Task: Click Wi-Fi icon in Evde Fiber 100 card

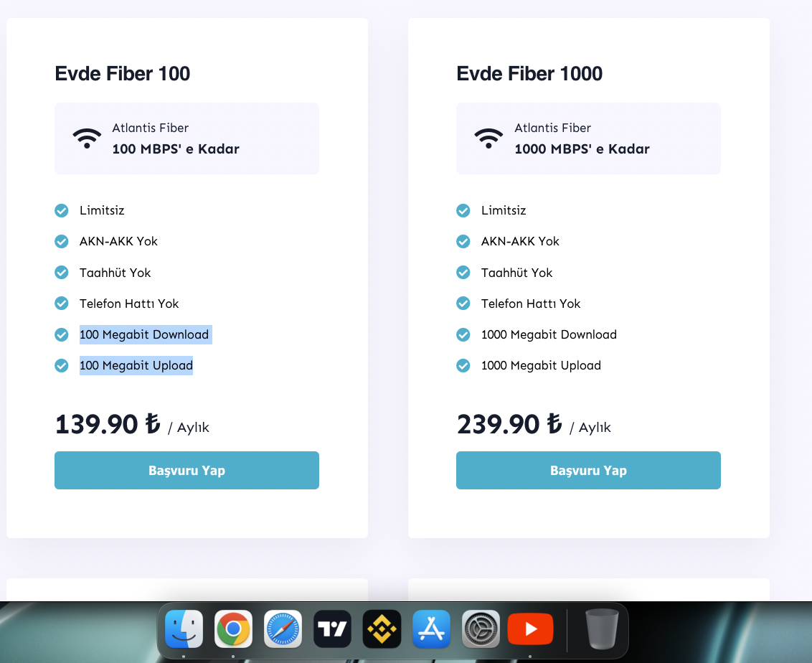Action: [87, 138]
